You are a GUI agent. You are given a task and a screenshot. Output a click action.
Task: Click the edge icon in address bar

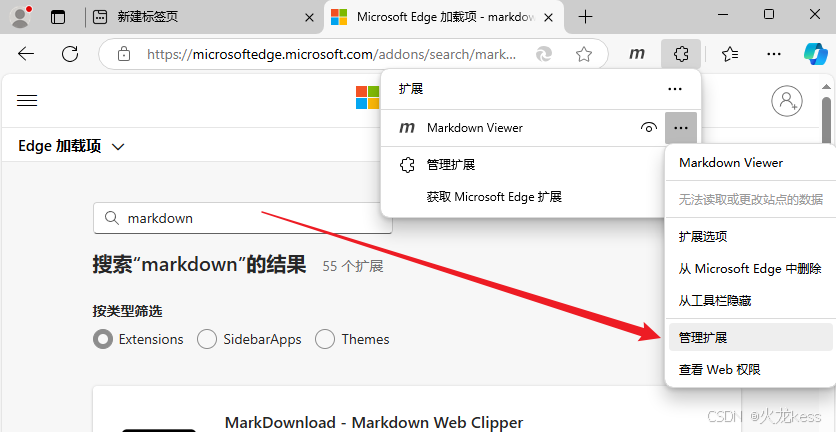(x=543, y=54)
